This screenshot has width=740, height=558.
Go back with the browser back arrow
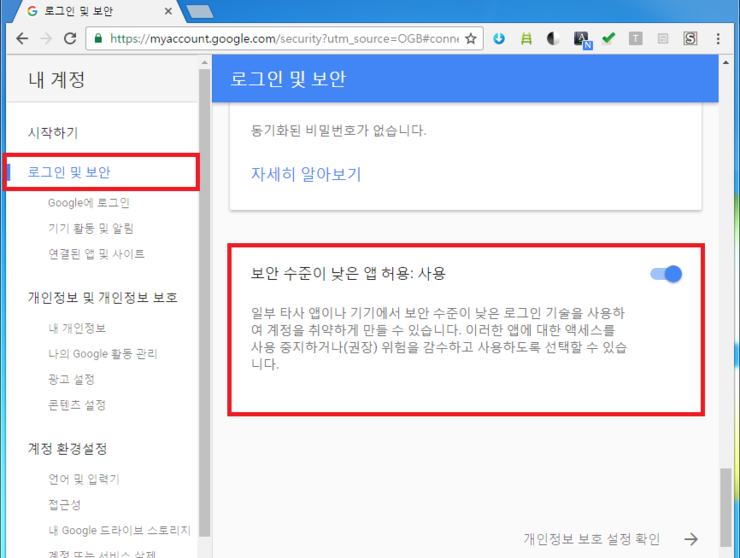click(22, 39)
